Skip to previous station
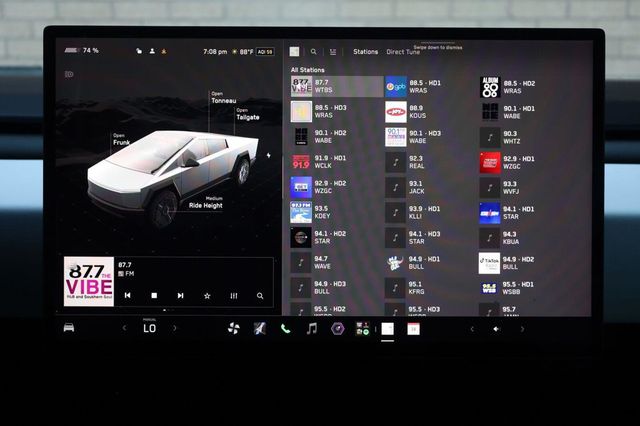640x426 pixels. point(128,295)
